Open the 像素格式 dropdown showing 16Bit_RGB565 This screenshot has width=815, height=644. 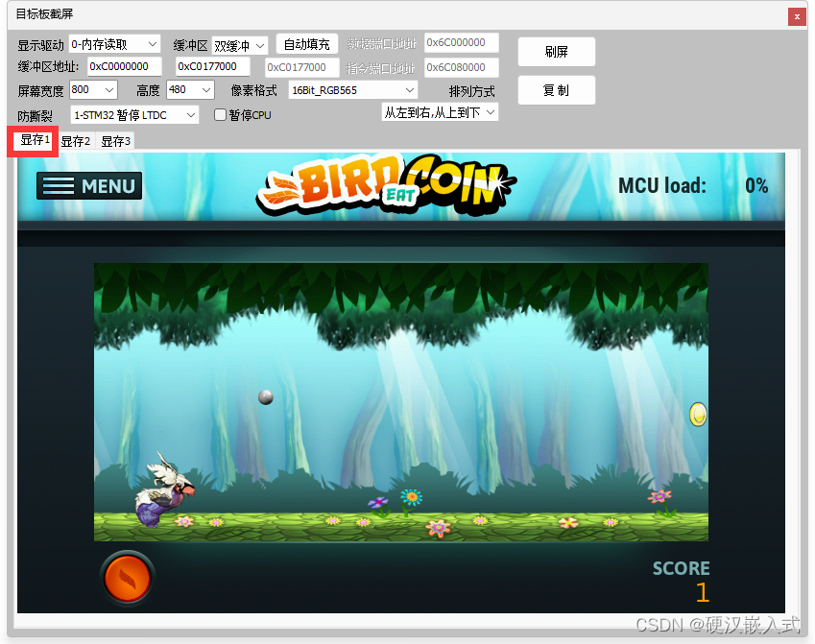point(353,90)
